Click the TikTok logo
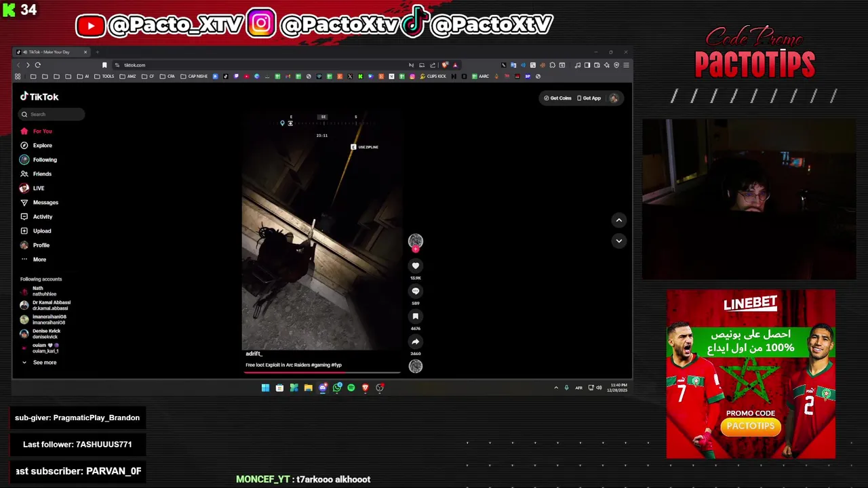 click(x=39, y=97)
